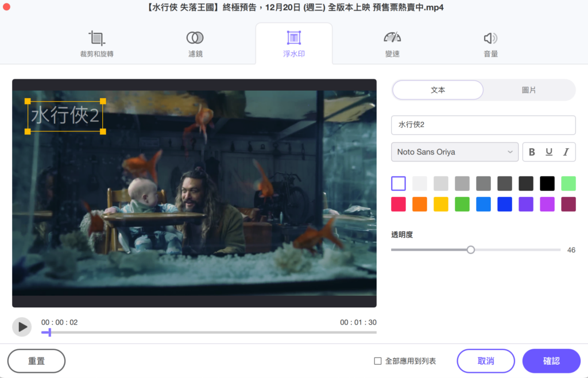Select the 文本 text watermark mode
The width and height of the screenshot is (588, 378).
438,90
